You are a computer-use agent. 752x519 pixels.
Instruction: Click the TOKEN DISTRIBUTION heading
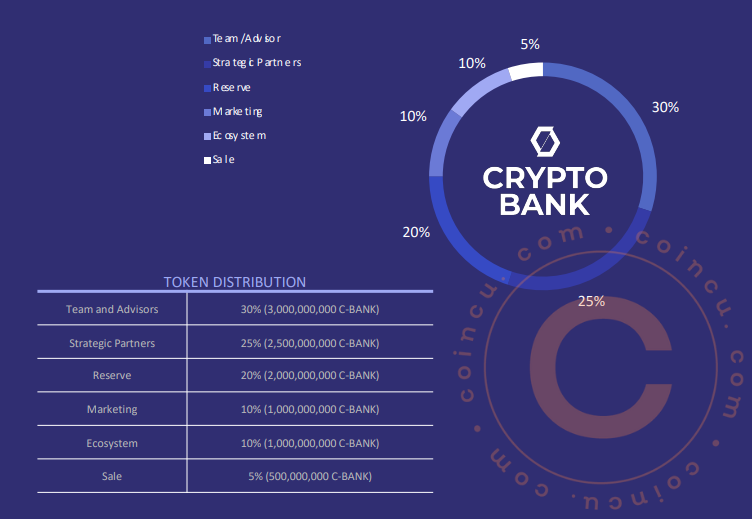pos(235,282)
